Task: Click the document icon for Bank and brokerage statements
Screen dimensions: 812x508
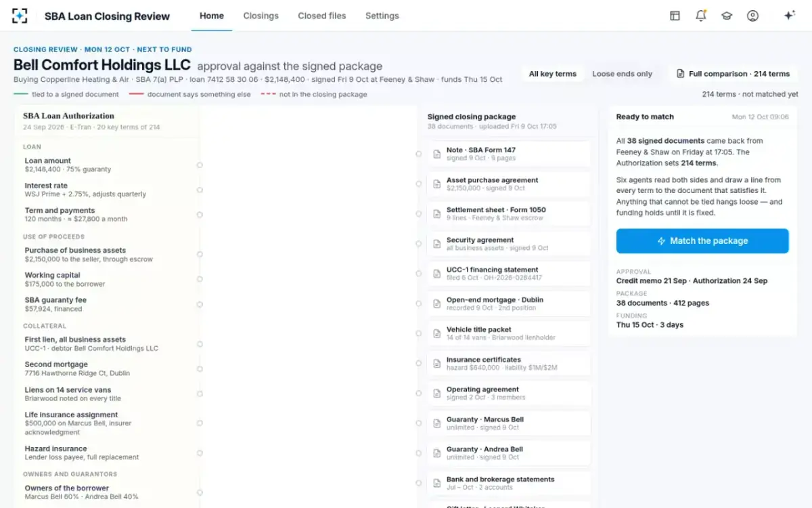Action: click(437, 483)
